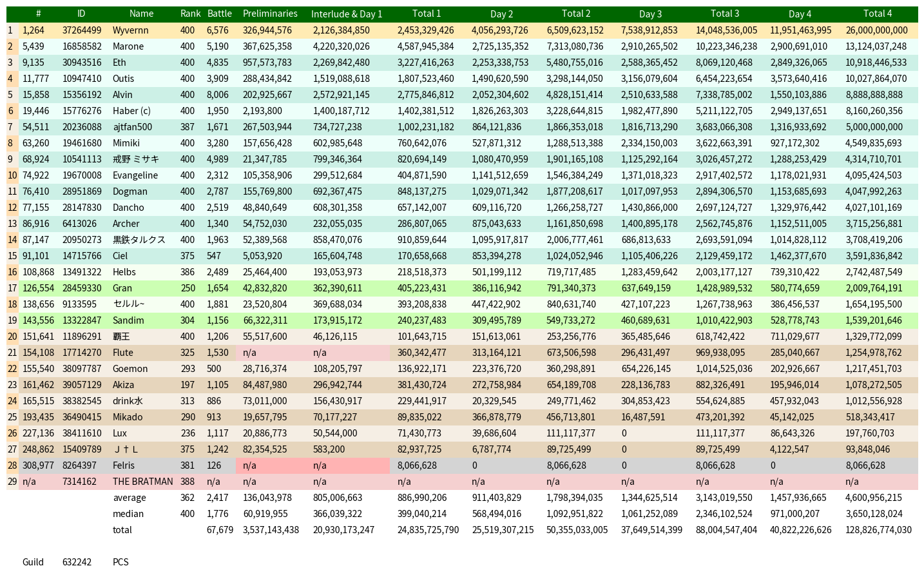This screenshot has width=924, height=577.
Task: Select the 'Rank' column header
Action: point(191,14)
